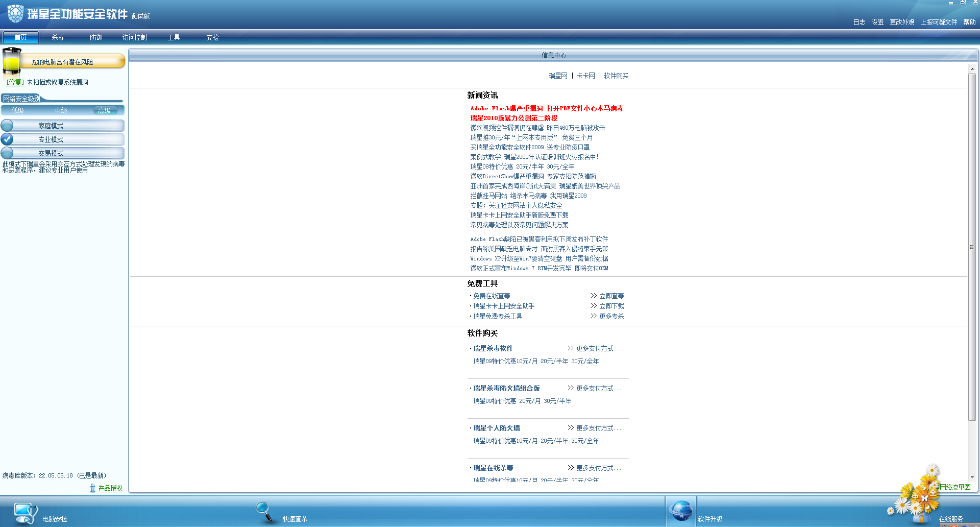The height and width of the screenshot is (527, 980).
Task: Click the yellow battery risk status icon
Action: pyautogui.click(x=11, y=62)
